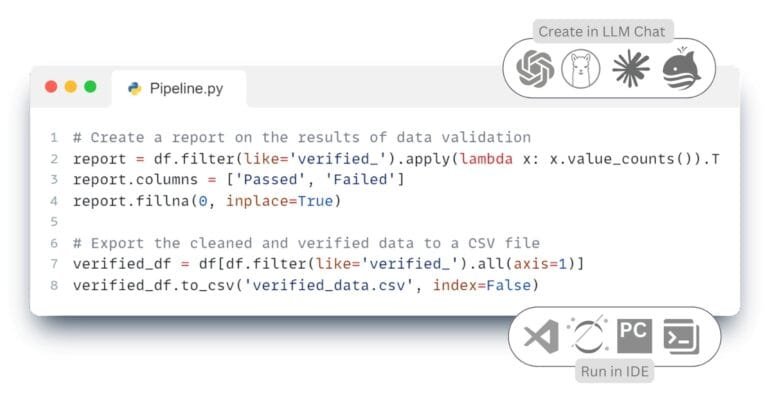Viewport: 768px width, 403px height.
Task: Click the yellow minimize window dot
Action: point(71,87)
